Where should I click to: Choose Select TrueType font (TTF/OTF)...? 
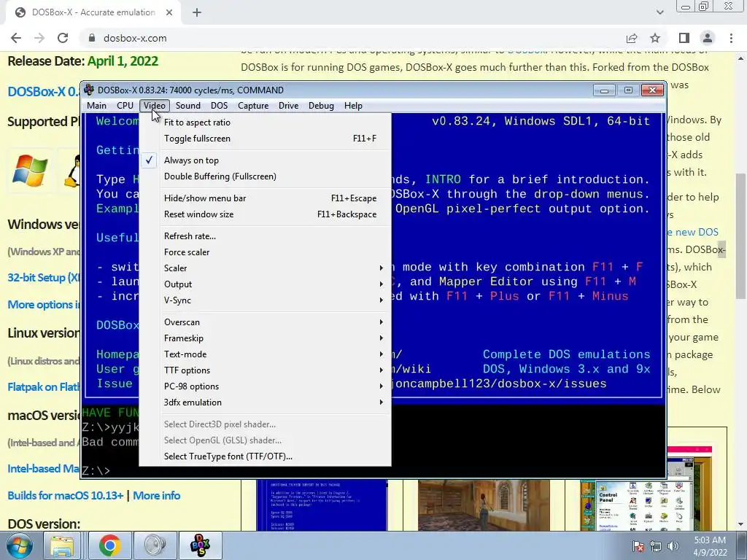[x=266, y=456]
